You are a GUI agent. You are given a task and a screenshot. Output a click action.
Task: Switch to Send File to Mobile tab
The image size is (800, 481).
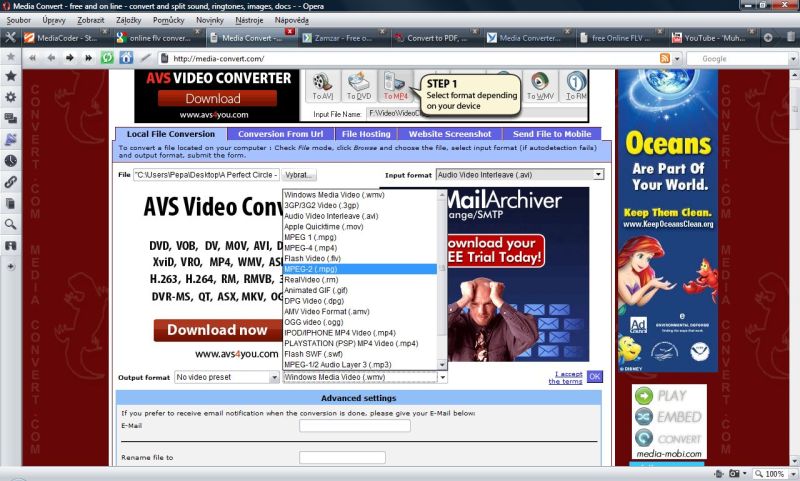[552, 134]
